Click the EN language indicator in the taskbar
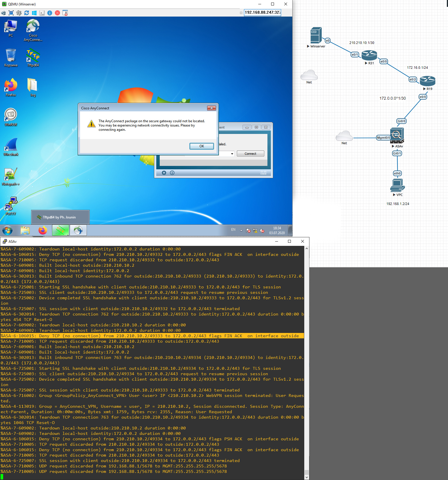 (233, 230)
